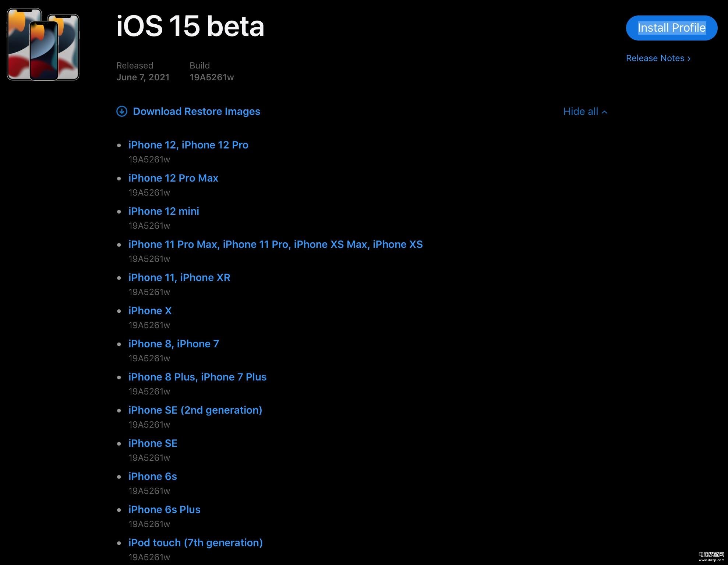Click the Released label
This screenshot has height=565, width=728.
coord(135,66)
